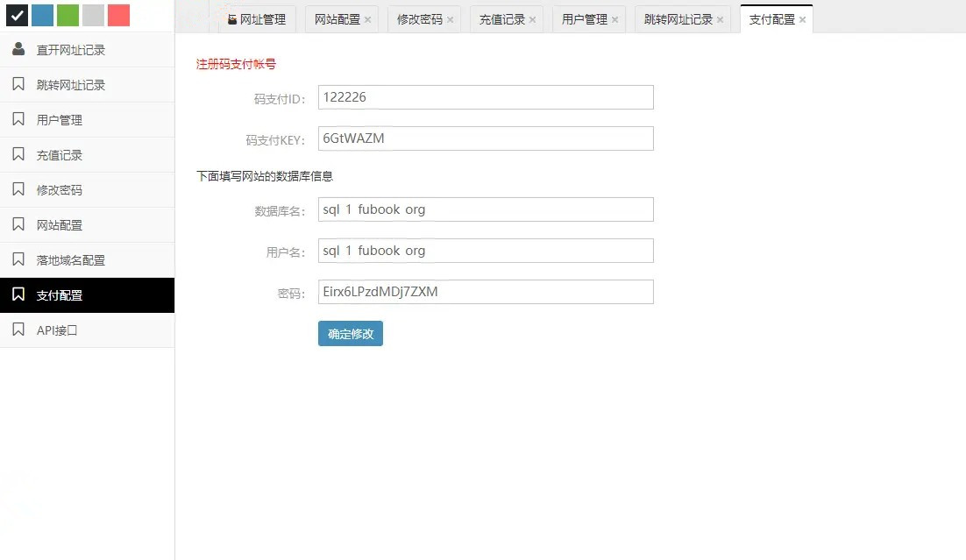The height and width of the screenshot is (560, 966).
Task: Click bookmark icon beside 跳转网址记录 in sidebar
Action: [18, 84]
